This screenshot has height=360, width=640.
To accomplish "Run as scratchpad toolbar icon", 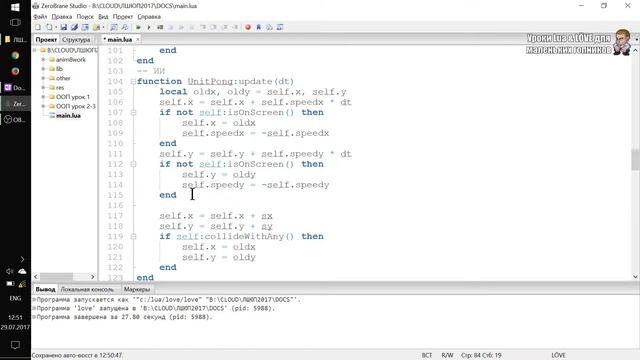I will pos(160,27).
